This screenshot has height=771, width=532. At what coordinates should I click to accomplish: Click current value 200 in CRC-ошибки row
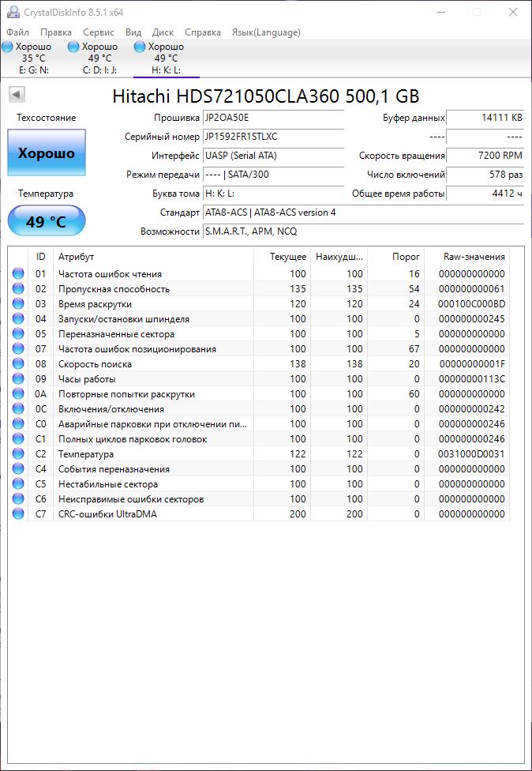pyautogui.click(x=298, y=513)
